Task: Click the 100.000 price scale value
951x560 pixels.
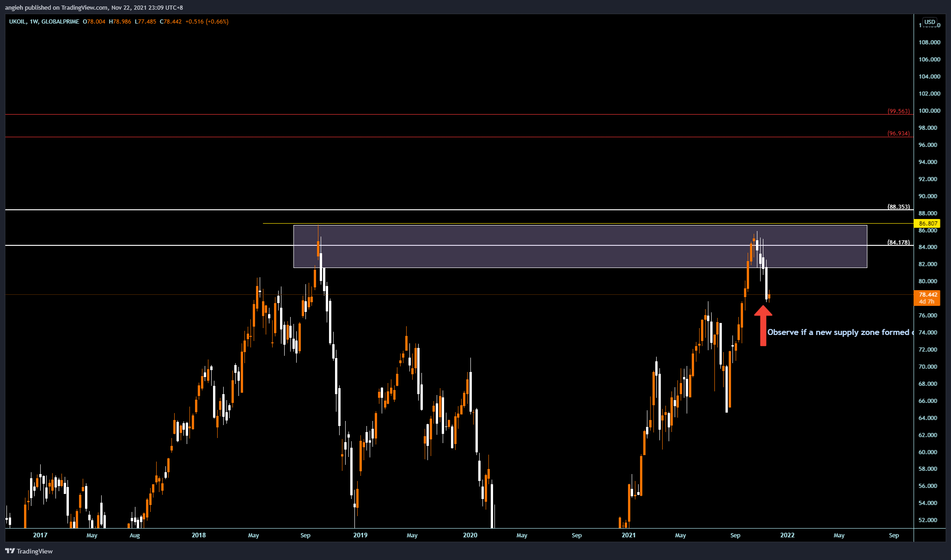Action: click(929, 111)
